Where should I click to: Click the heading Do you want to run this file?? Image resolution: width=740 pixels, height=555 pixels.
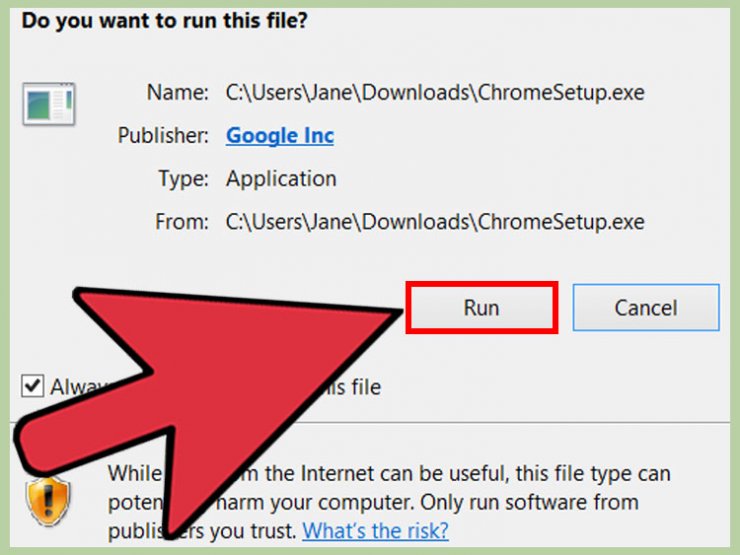165,21
